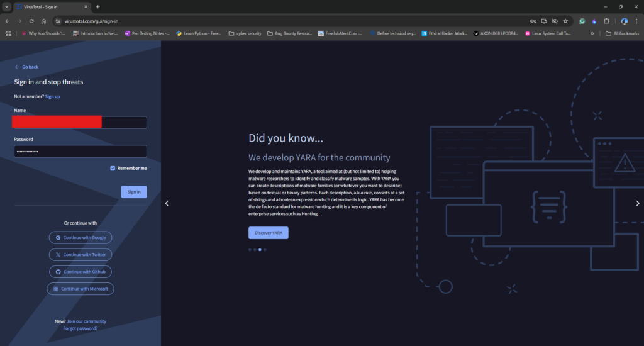Viewport: 644px width, 346px height.
Task: Open the Define technical req bookmark
Action: click(x=392, y=33)
